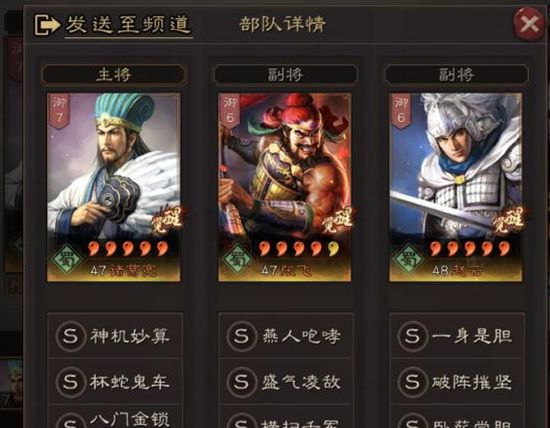Screen dimensions: 550x428
Task: Select the 张飞 general card
Action: click(x=285, y=187)
